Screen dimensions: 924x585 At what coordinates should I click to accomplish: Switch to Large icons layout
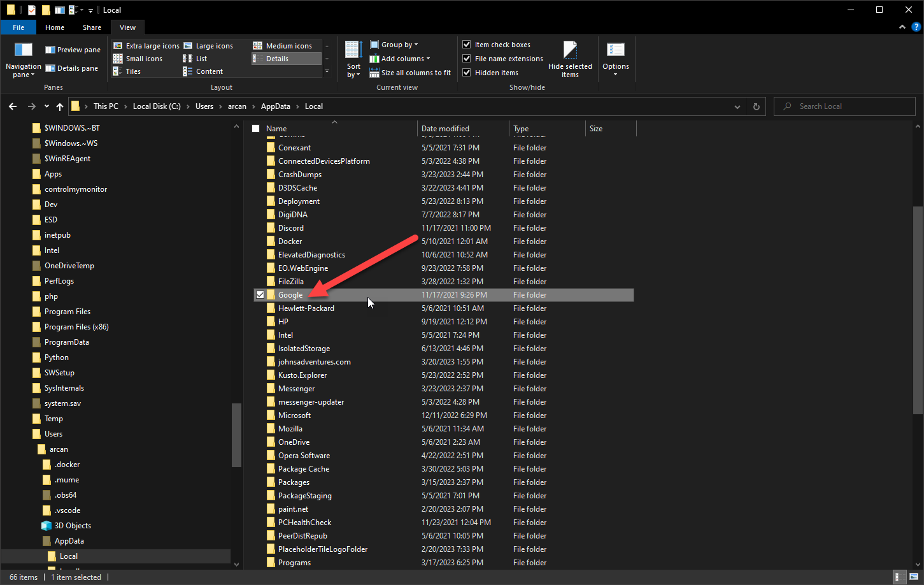(209, 46)
